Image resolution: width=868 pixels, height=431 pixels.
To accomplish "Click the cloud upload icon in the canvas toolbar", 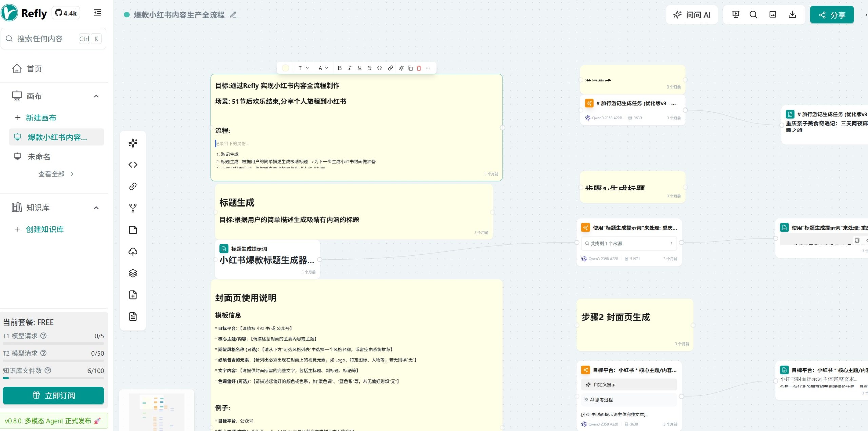I will [133, 252].
